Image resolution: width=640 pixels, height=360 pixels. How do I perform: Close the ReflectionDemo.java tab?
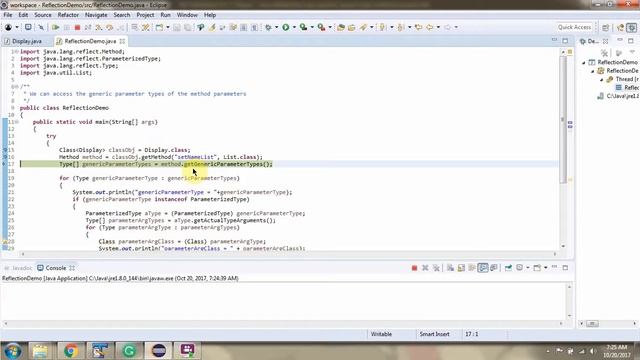(x=122, y=41)
